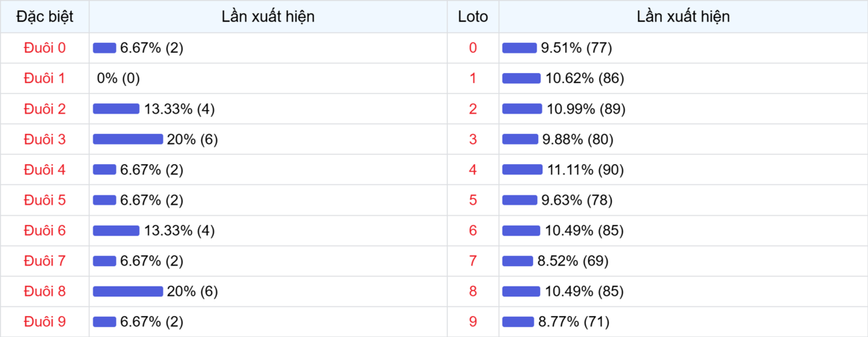The image size is (868, 337).
Task: Select Loto number 2 link
Action: (473, 108)
